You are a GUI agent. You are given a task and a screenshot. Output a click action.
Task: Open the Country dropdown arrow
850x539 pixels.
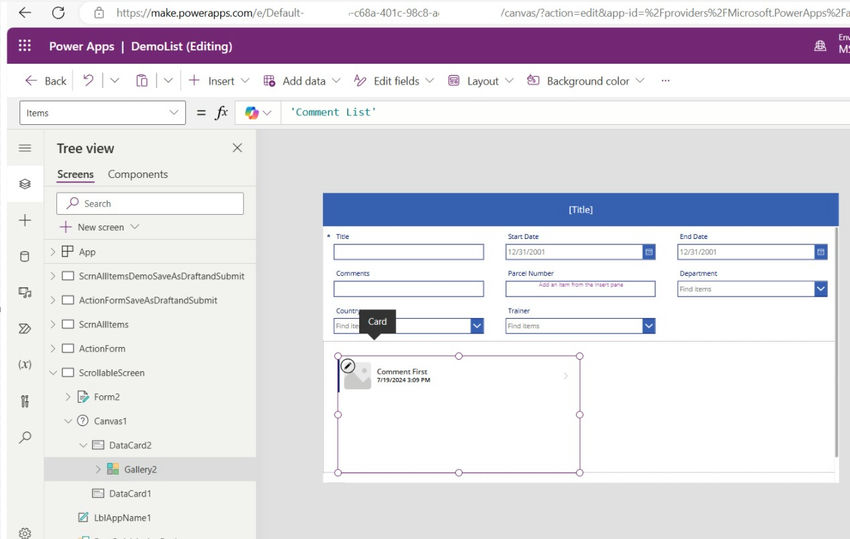[477, 326]
